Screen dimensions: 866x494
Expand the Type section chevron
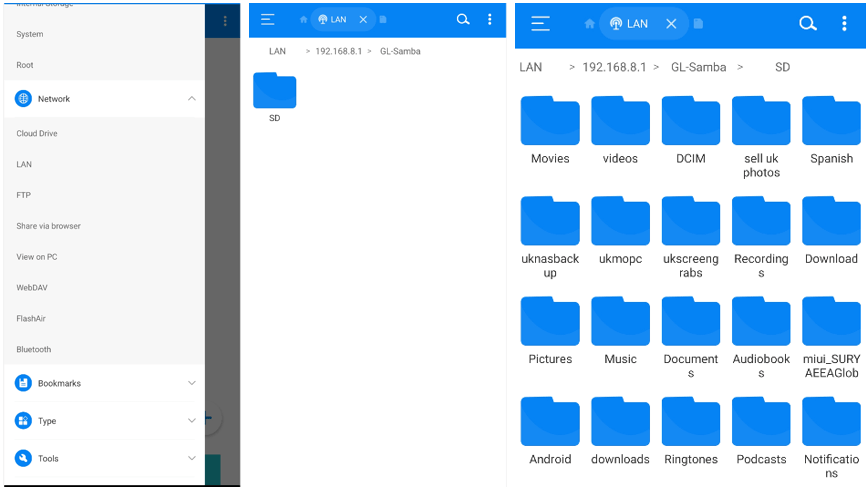click(x=192, y=421)
